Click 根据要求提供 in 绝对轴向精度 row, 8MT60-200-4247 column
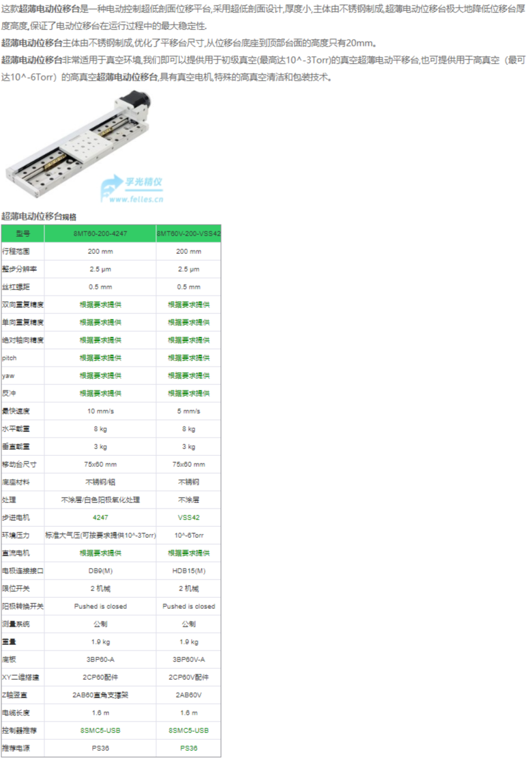Viewport: 532px width, 761px height. click(x=100, y=340)
